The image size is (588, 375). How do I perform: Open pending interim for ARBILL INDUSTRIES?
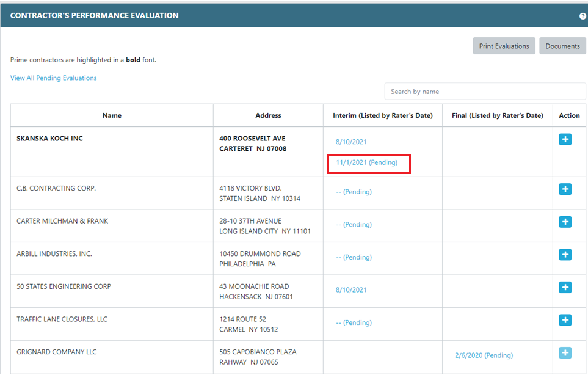click(354, 257)
